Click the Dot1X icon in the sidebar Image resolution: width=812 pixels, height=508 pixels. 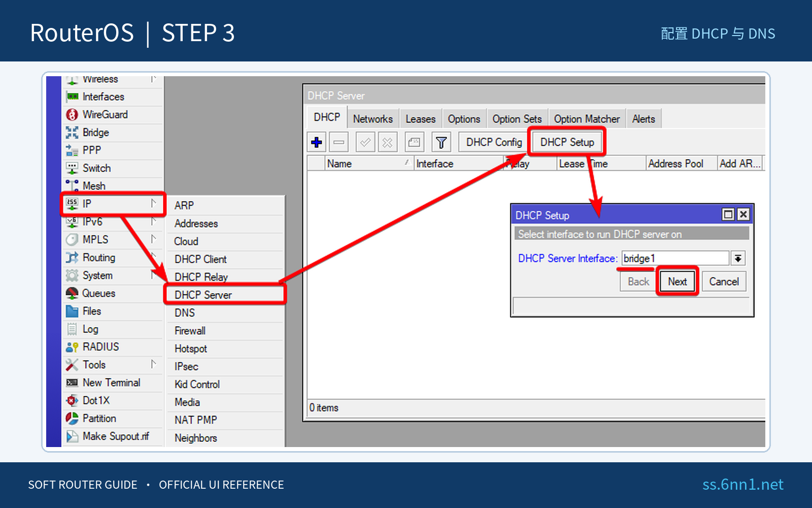pyautogui.click(x=73, y=401)
